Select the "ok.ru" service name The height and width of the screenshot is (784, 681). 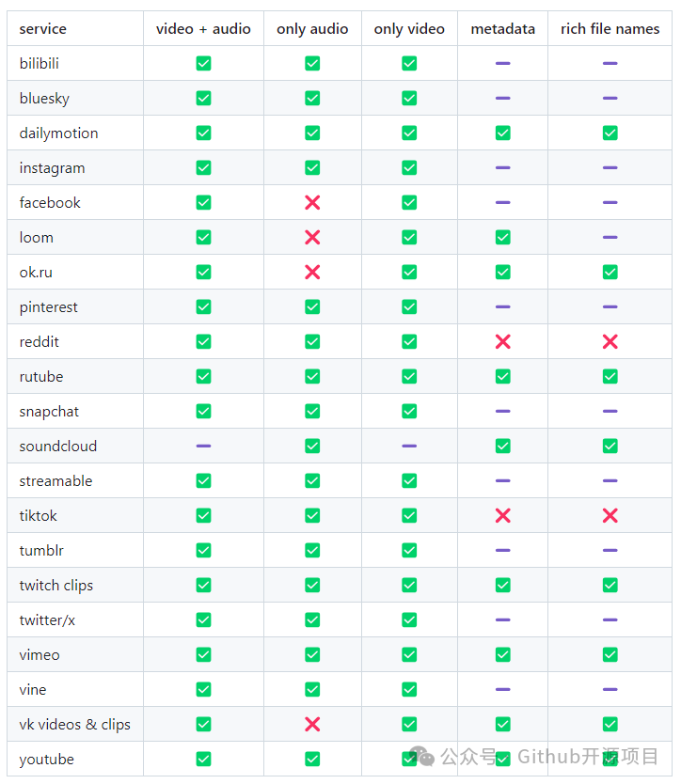pyautogui.click(x=36, y=273)
